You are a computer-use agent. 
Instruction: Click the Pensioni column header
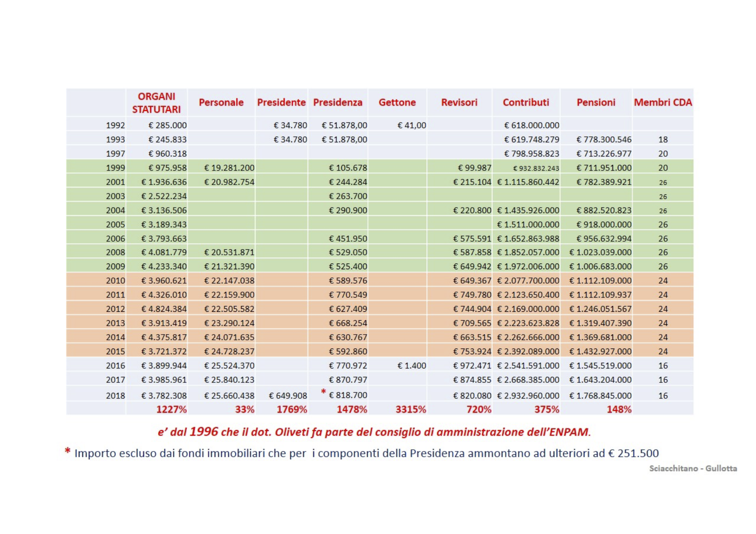pyautogui.click(x=596, y=102)
